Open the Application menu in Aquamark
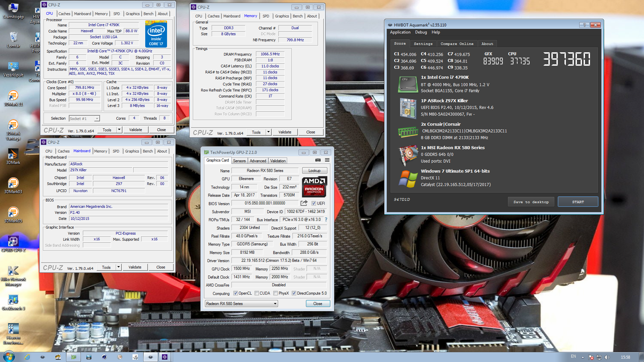The height and width of the screenshot is (362, 644). click(x=400, y=32)
